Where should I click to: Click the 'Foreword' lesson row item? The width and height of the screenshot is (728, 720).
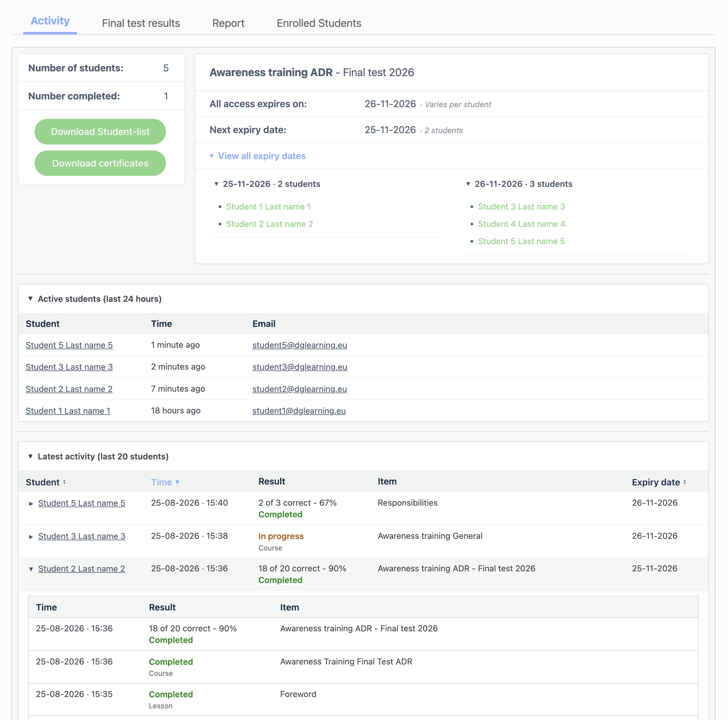(298, 694)
